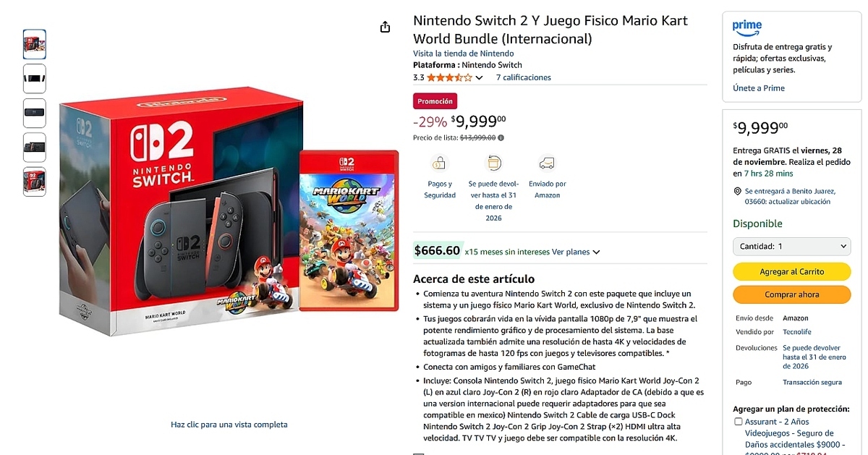This screenshot has width=868, height=455.
Task: Click the 3.3 star rating stars
Action: [x=448, y=77]
